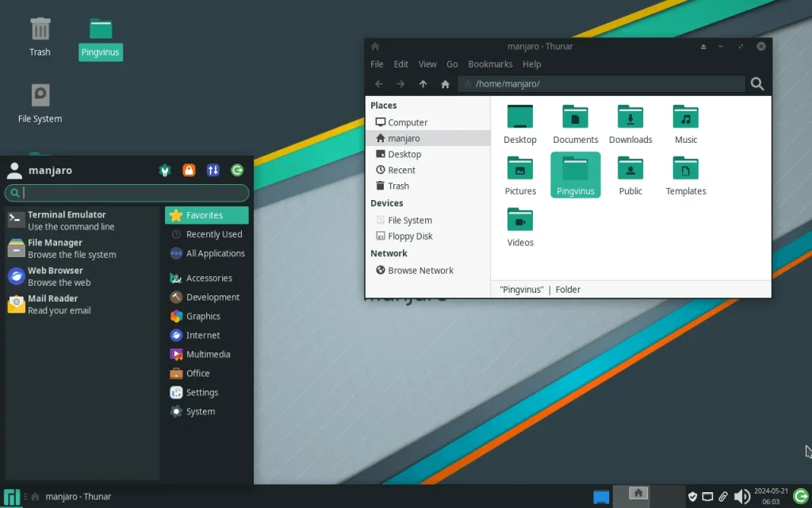
Task: Click the network tray icon
Action: tap(707, 497)
